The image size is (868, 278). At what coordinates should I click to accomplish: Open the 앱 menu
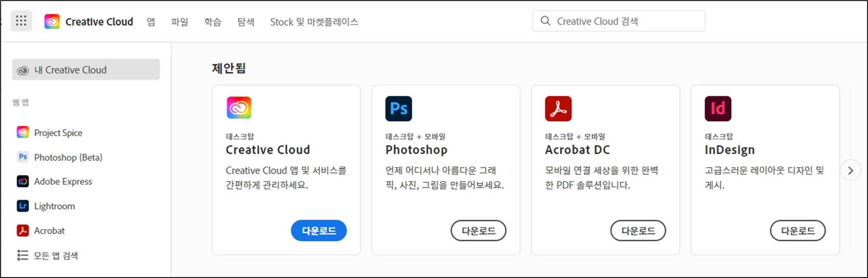(x=151, y=22)
